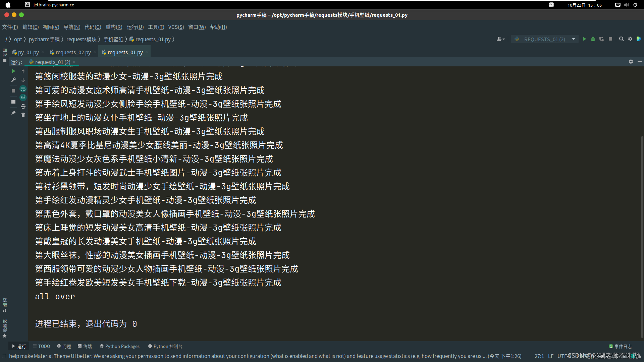Open run panel settings gear menu
The image size is (644, 362).
click(x=631, y=62)
